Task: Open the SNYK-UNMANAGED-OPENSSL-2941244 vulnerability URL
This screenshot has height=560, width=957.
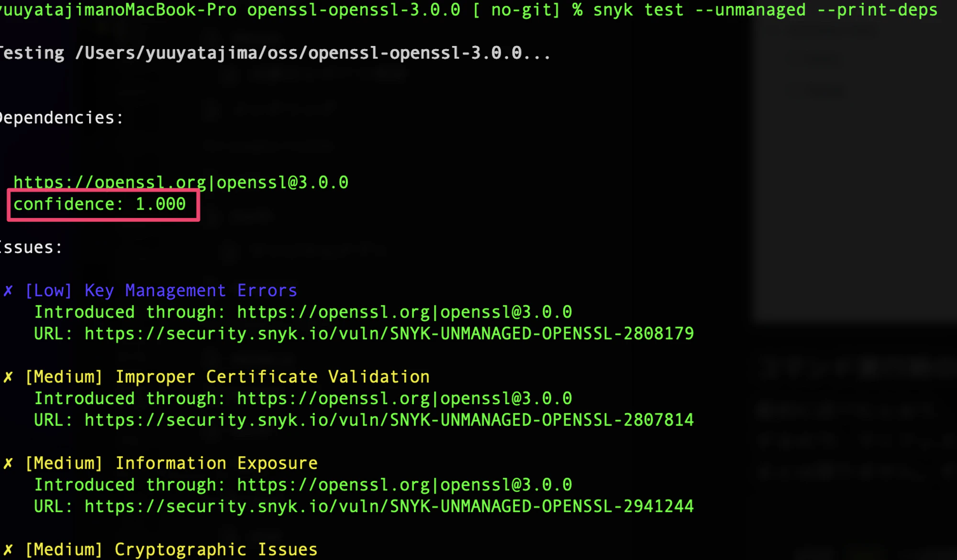Action: pyautogui.click(x=389, y=506)
